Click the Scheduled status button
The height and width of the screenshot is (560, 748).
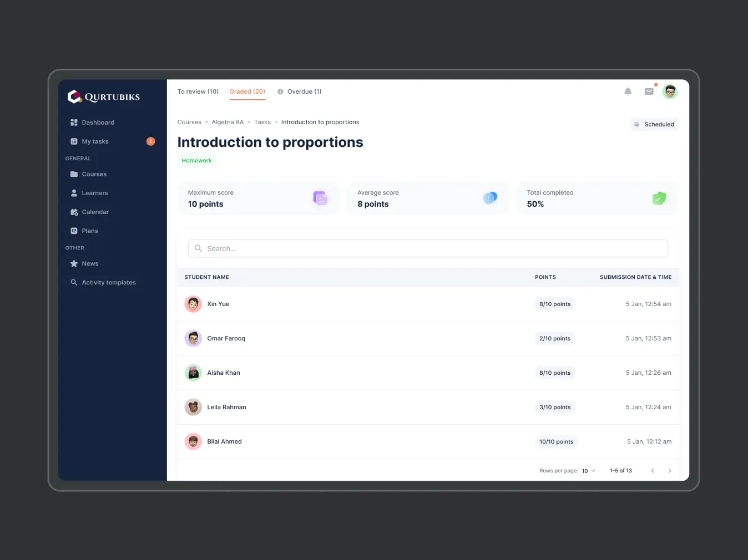pos(654,124)
